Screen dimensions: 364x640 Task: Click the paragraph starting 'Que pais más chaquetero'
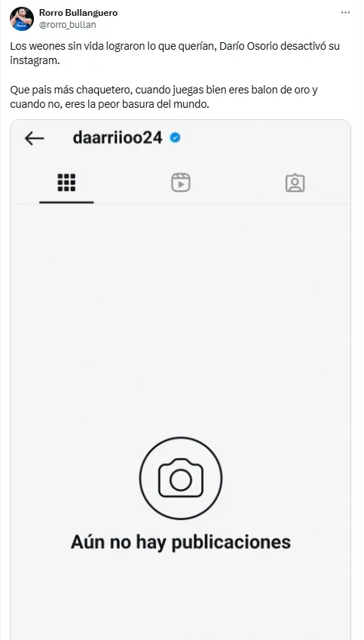point(164,96)
